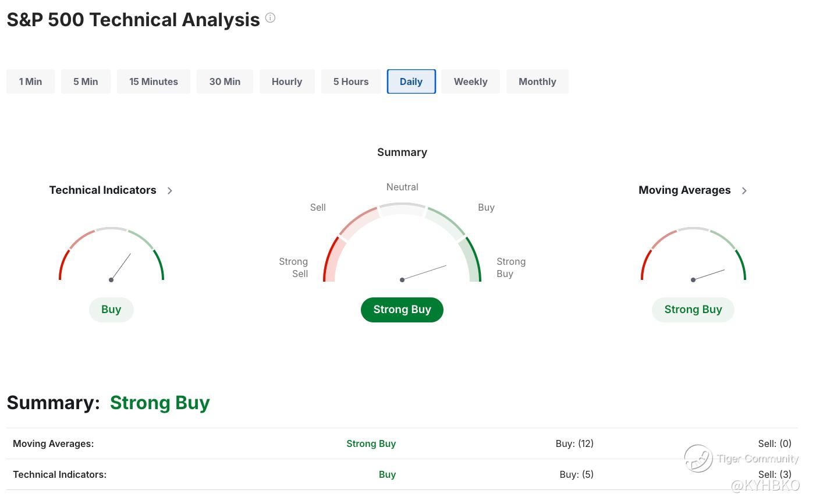
Task: Click the Tiger Community logo watermark
Action: 698,458
